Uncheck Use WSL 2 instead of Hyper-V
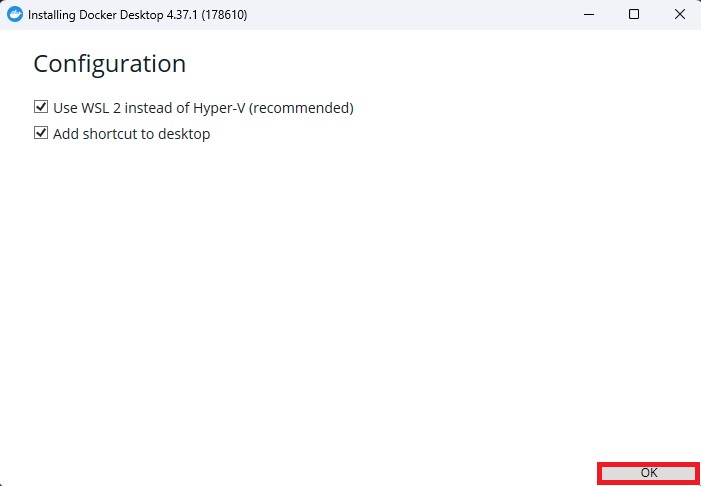This screenshot has width=701, height=486. click(x=41, y=107)
